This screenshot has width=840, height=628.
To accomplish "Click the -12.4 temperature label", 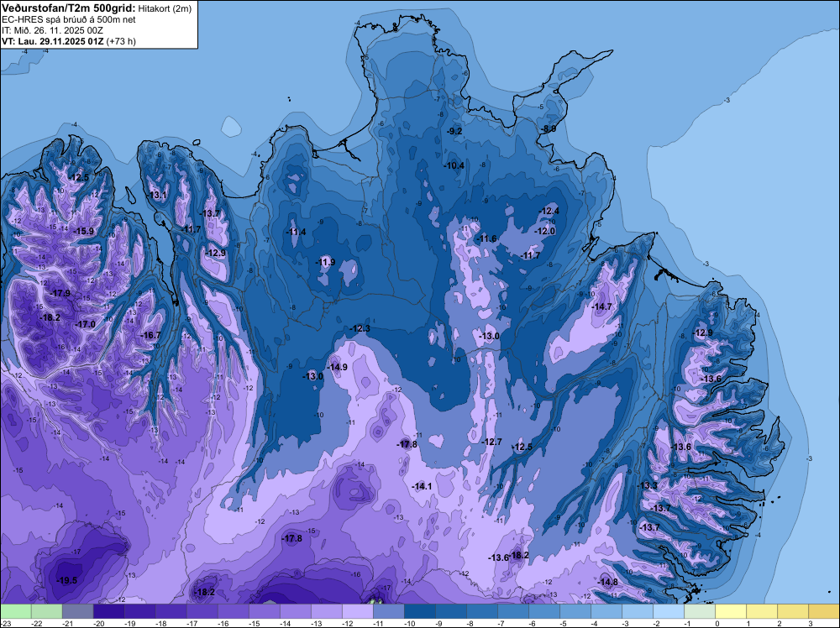I will pos(549,211).
